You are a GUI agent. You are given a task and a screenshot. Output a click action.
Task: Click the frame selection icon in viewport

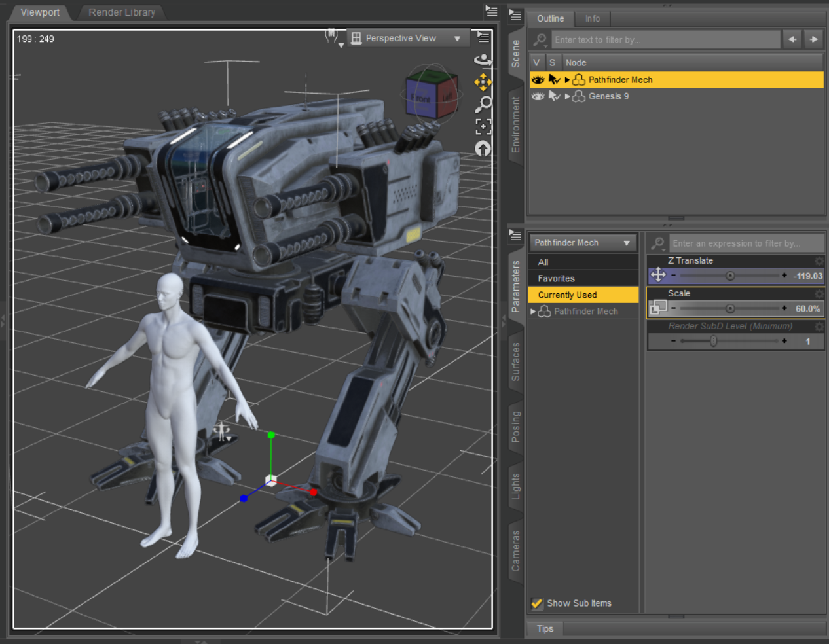click(x=483, y=126)
